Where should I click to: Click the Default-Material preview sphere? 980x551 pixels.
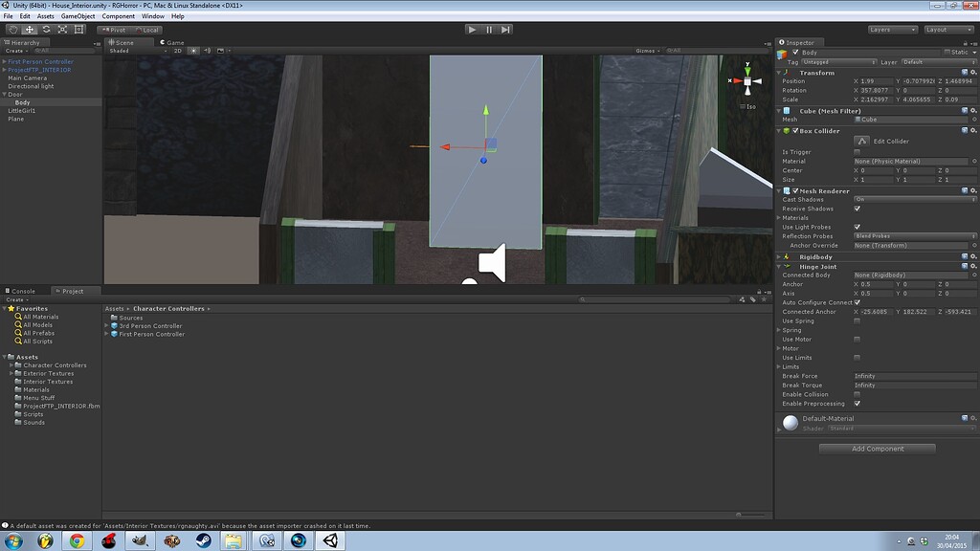pyautogui.click(x=791, y=421)
